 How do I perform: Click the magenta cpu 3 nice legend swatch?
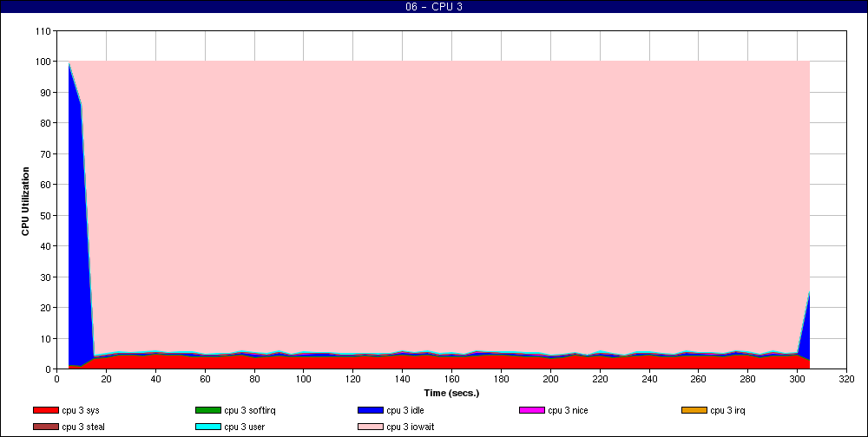pyautogui.click(x=532, y=410)
